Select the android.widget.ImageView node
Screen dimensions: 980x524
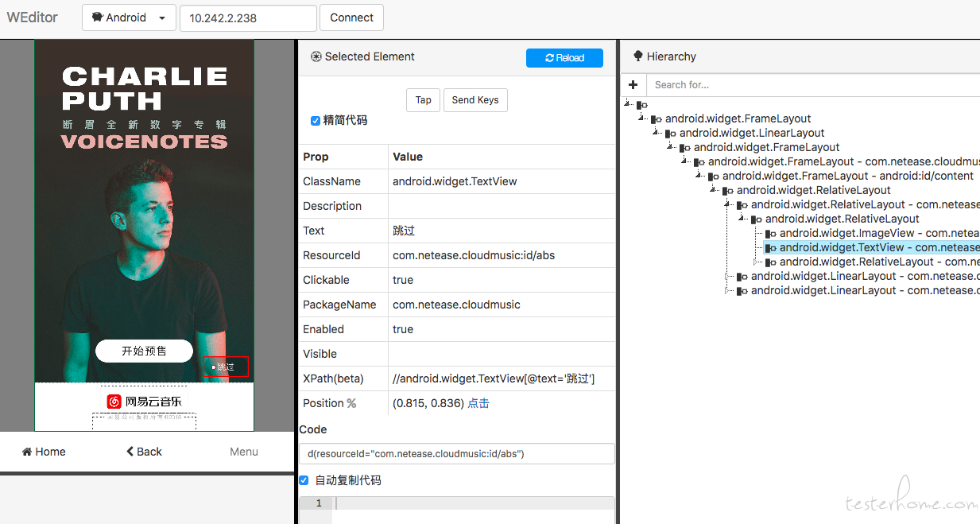(x=880, y=233)
